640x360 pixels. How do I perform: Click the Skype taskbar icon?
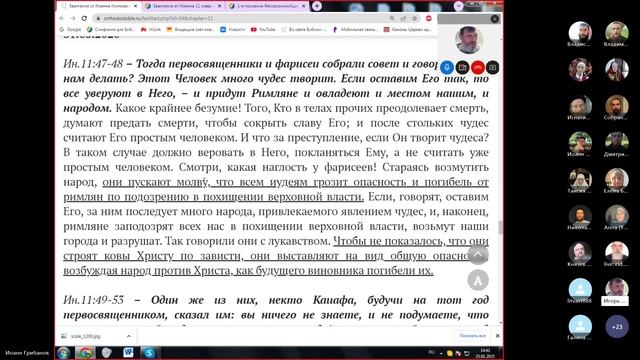click(x=149, y=353)
